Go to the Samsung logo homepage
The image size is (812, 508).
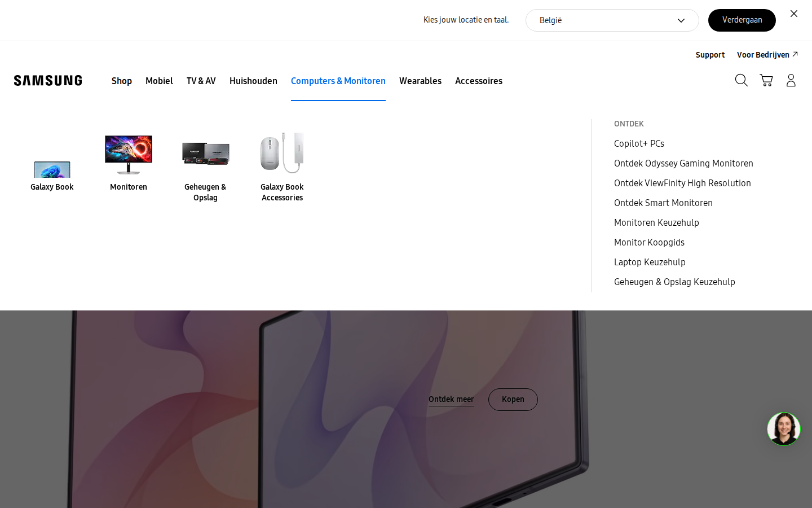pyautogui.click(x=48, y=80)
